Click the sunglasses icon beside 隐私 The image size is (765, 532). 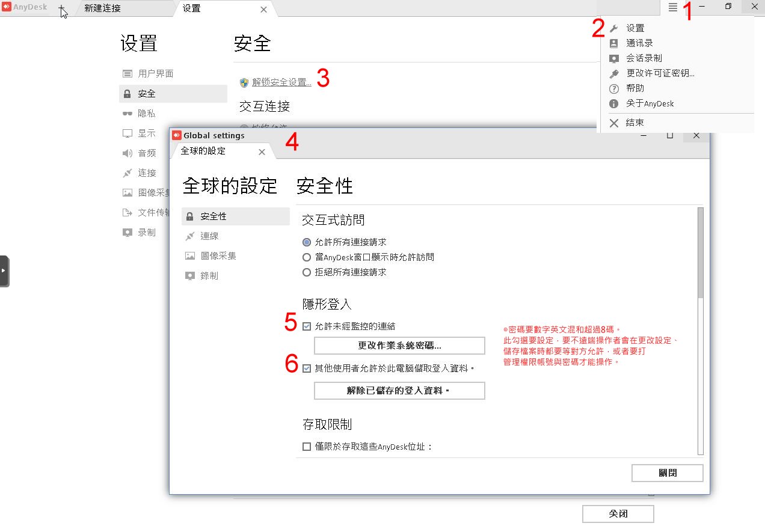(127, 113)
